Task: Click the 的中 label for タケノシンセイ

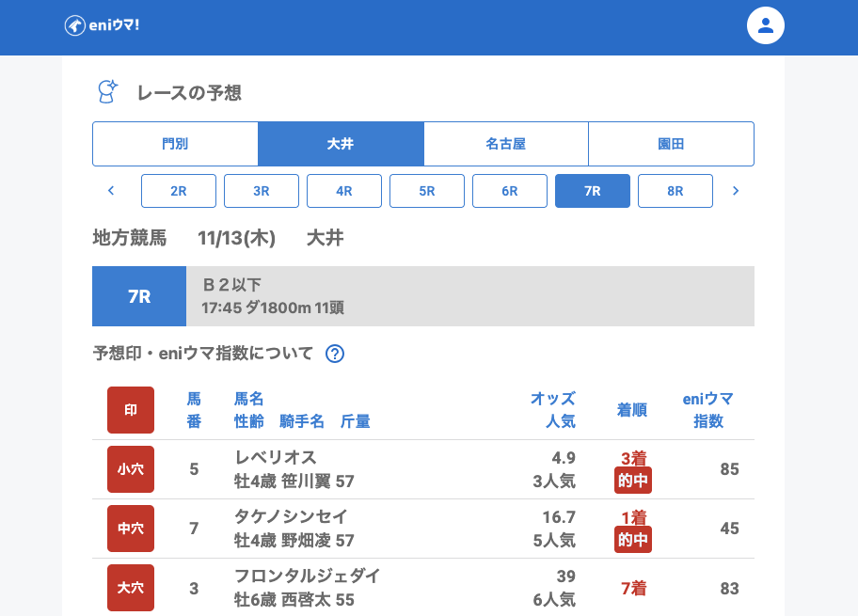Action: click(x=632, y=540)
